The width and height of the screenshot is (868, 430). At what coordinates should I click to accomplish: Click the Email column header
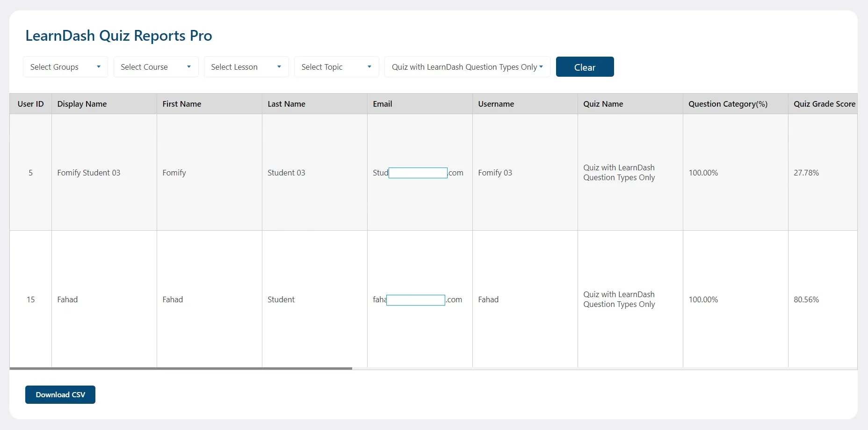tap(383, 103)
